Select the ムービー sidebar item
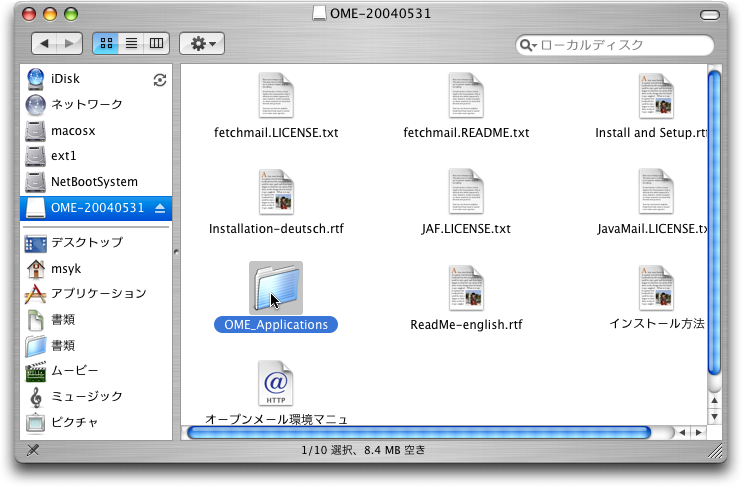 (73, 370)
